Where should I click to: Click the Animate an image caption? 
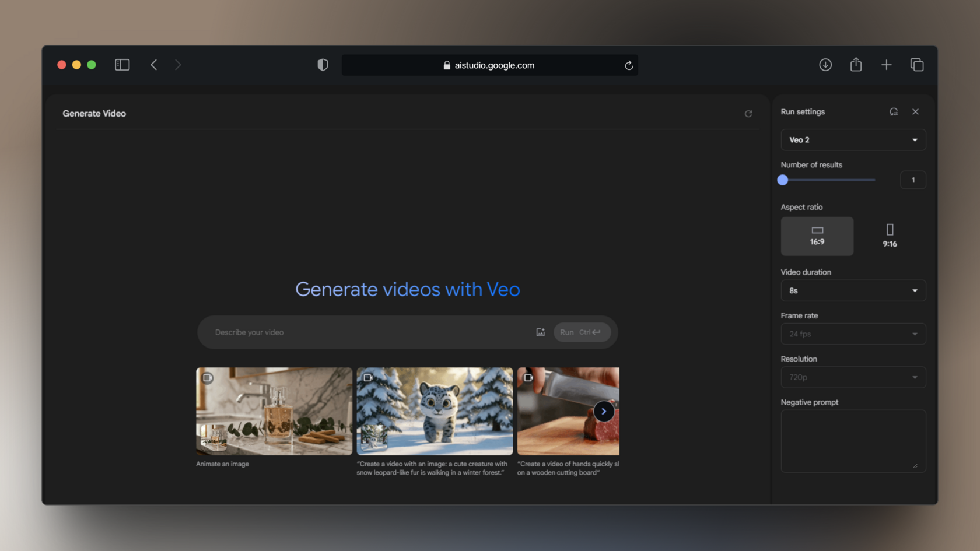[222, 464]
